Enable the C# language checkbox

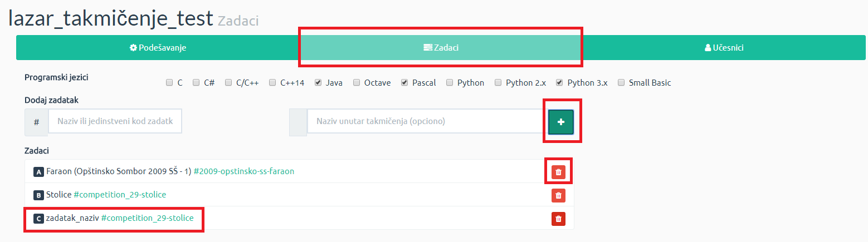(196, 83)
